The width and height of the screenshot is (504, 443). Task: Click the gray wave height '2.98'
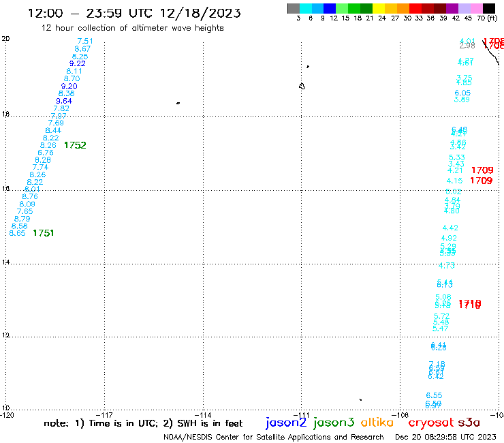pos(467,46)
